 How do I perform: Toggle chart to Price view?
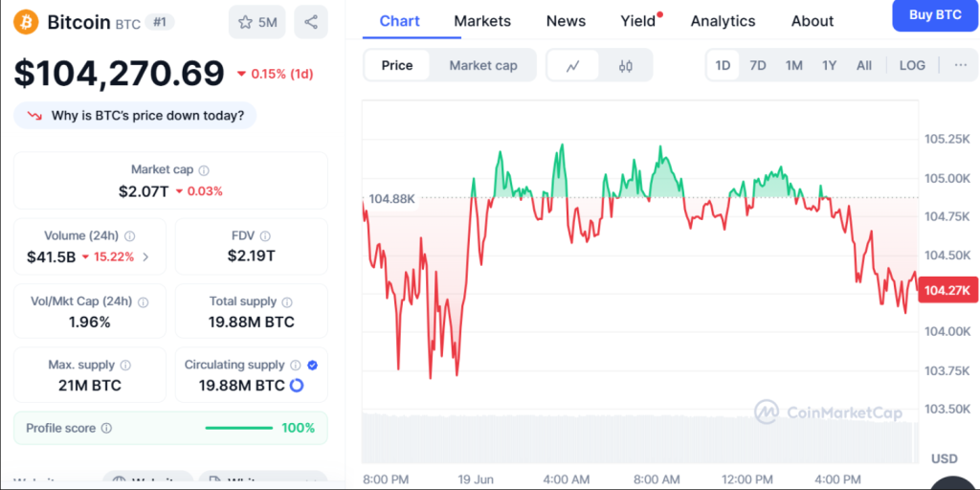397,66
